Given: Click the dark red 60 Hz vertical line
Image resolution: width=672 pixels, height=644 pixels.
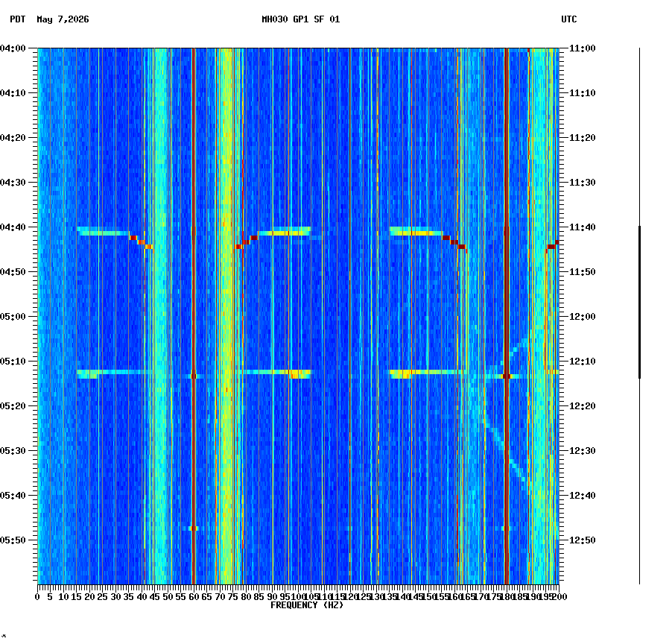Looking at the screenshot, I should (194, 316).
